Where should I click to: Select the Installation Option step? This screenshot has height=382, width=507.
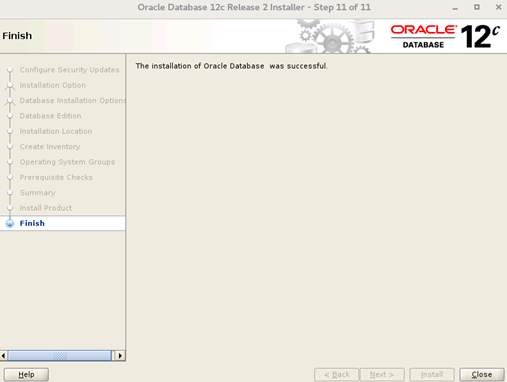click(53, 85)
